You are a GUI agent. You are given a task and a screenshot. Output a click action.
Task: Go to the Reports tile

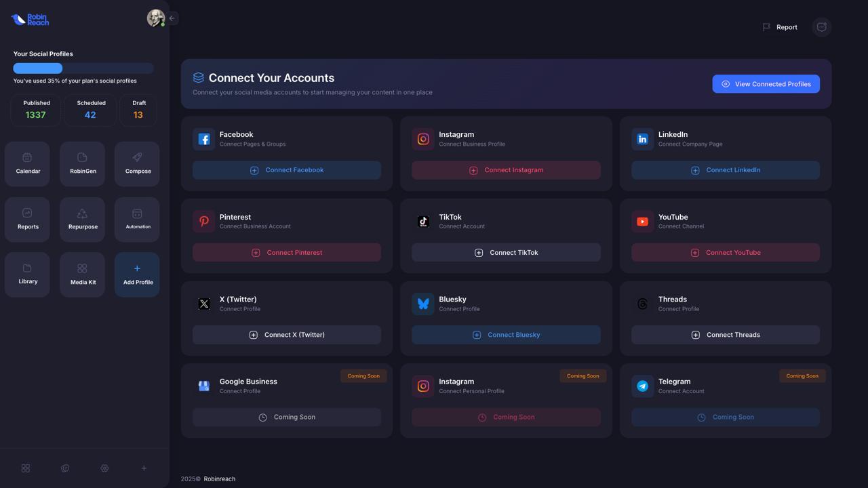click(28, 220)
